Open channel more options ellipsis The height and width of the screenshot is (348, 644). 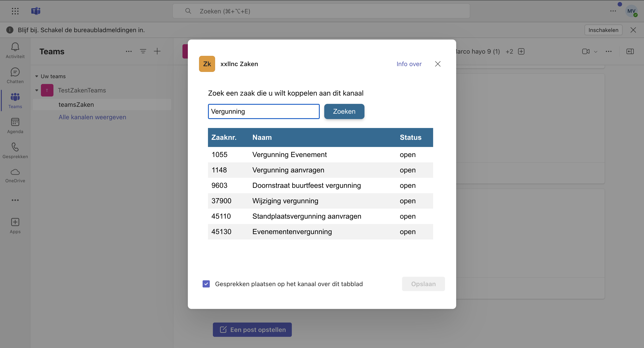click(608, 51)
